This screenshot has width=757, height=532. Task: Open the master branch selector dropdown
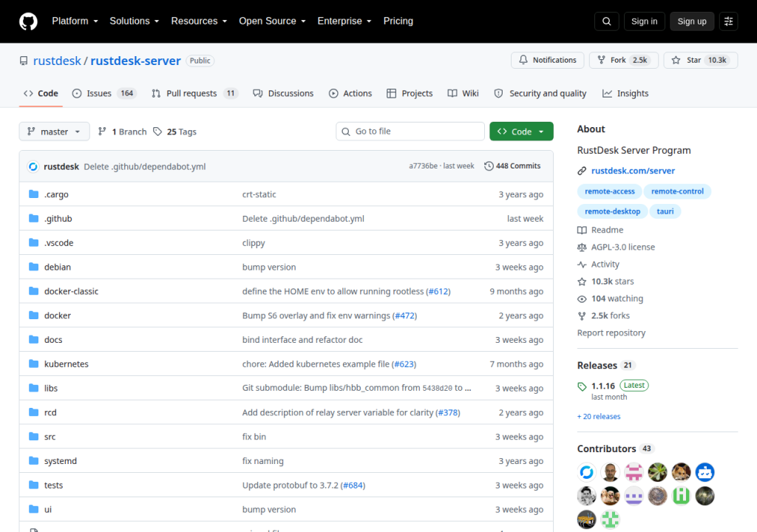54,132
